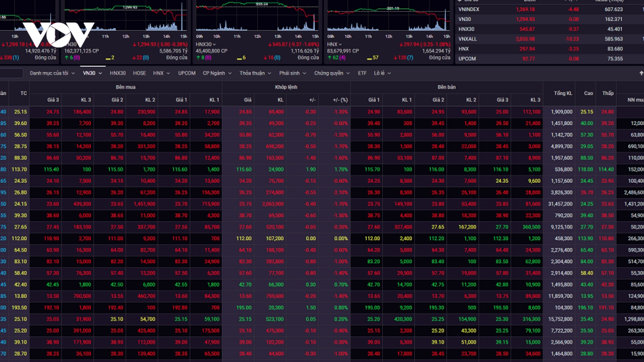Open the ETF tab

click(x=362, y=73)
